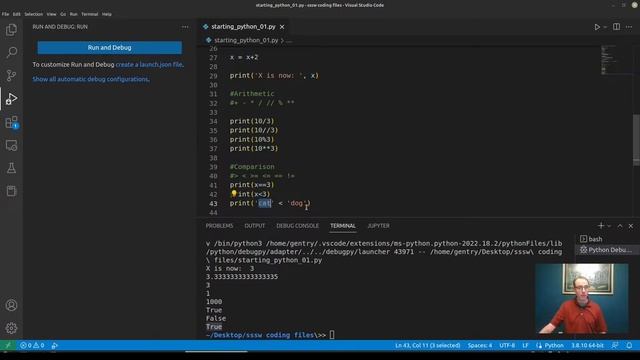The height and width of the screenshot is (360, 640).
Task: Switch to the PROBLEMS tab
Action: click(x=219, y=226)
